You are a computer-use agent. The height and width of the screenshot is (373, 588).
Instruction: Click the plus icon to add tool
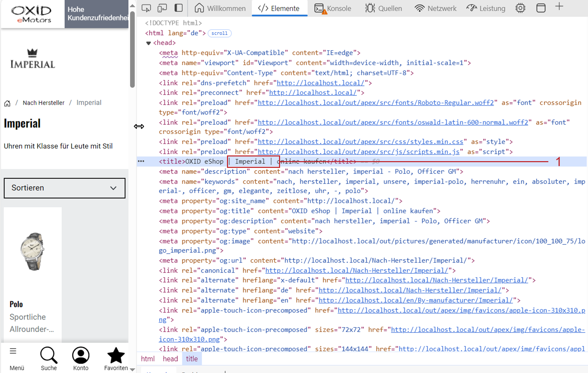tap(559, 7)
